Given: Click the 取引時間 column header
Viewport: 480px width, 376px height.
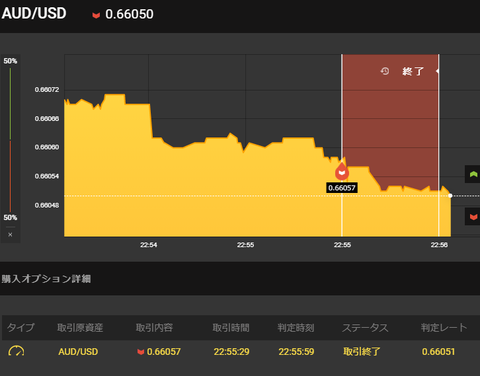Looking at the screenshot, I should tap(231, 328).
